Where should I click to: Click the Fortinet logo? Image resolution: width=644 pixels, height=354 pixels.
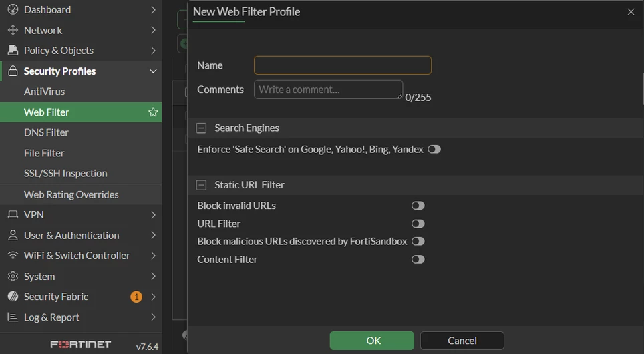(80, 344)
